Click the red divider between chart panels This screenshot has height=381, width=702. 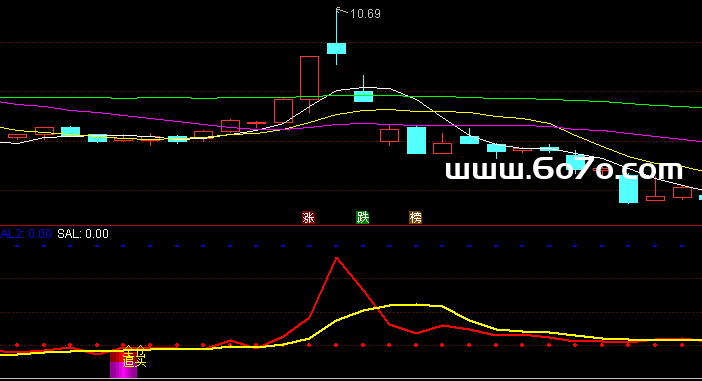tap(351, 226)
